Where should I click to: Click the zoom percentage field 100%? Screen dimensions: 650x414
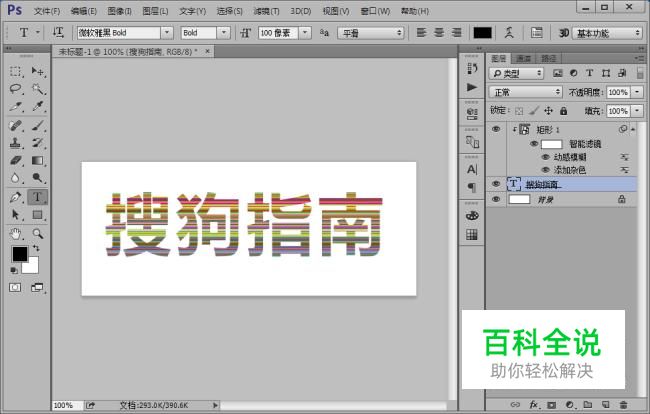pyautogui.click(x=66, y=405)
